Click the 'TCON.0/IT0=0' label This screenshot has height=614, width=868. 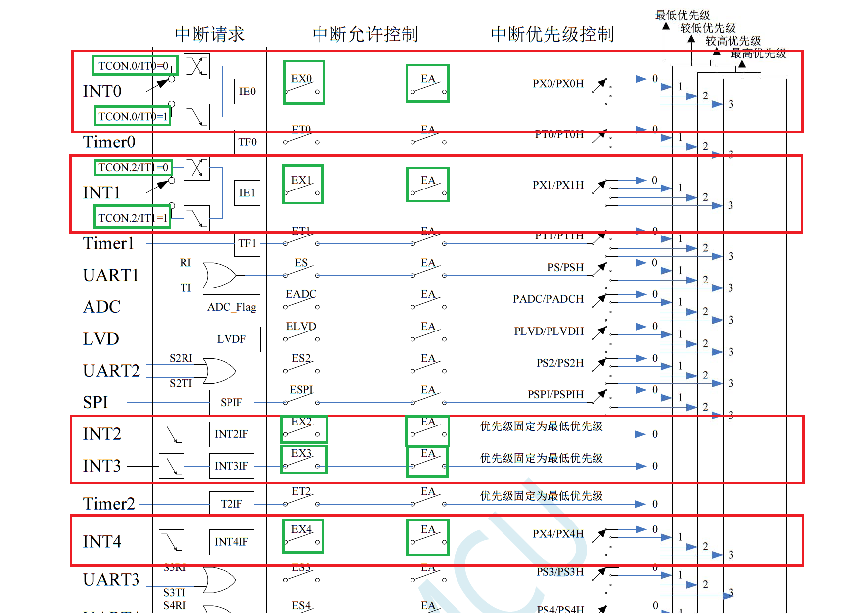point(133,66)
